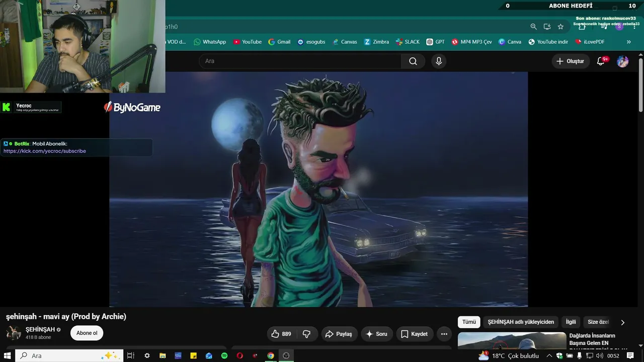Open File Explorer on the taskbar

point(163,355)
